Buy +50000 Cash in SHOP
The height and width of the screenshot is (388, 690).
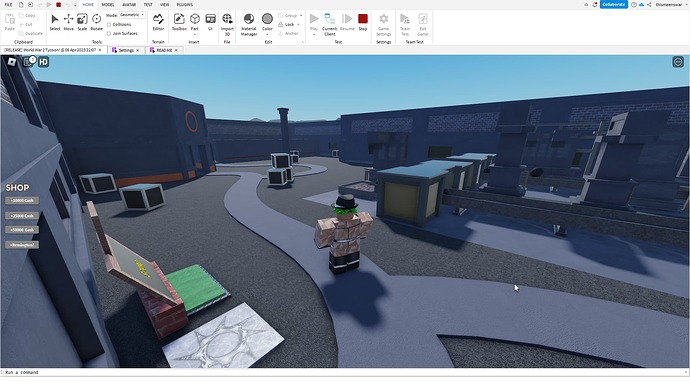(22, 230)
